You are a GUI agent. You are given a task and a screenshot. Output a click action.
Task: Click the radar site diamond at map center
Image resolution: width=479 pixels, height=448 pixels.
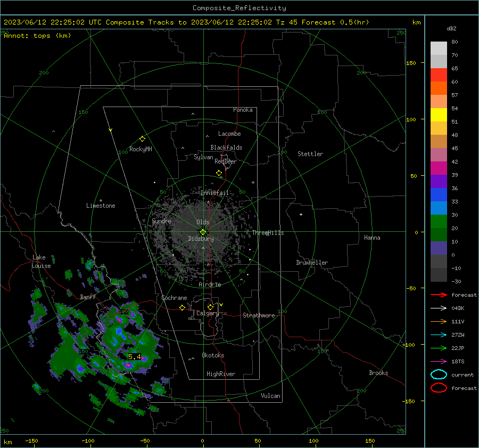pyautogui.click(x=203, y=232)
